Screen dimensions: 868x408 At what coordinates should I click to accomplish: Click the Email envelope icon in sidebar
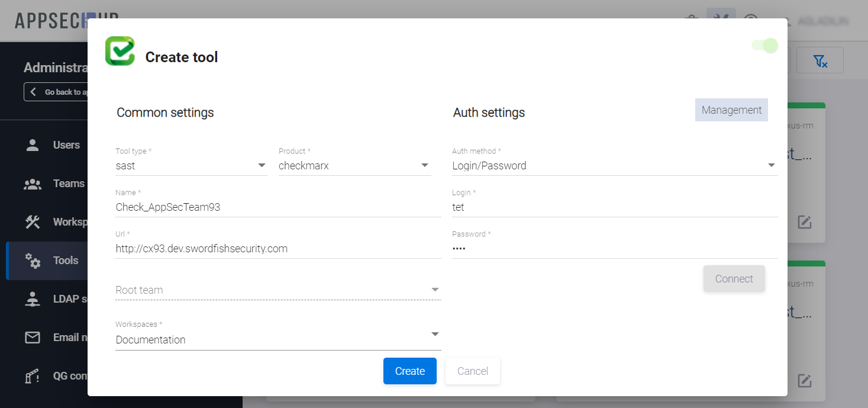tap(33, 338)
